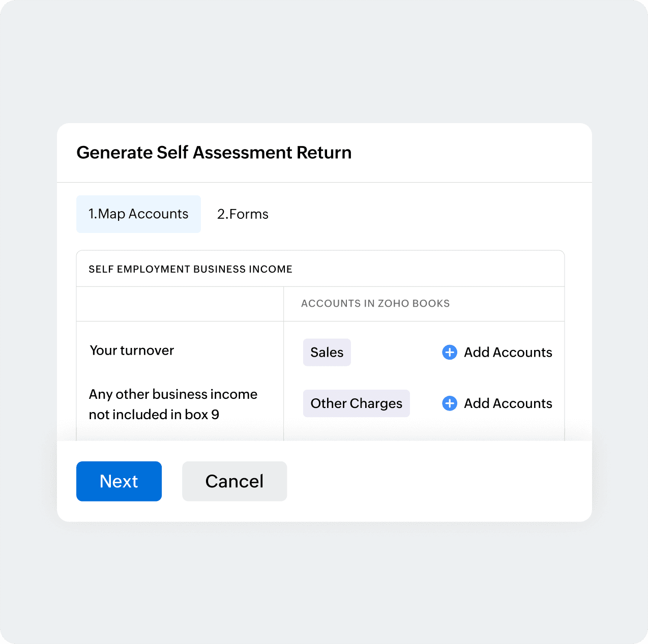Click blank space between Sales chip and plus icon
The height and width of the screenshot is (644, 648).
pos(396,353)
